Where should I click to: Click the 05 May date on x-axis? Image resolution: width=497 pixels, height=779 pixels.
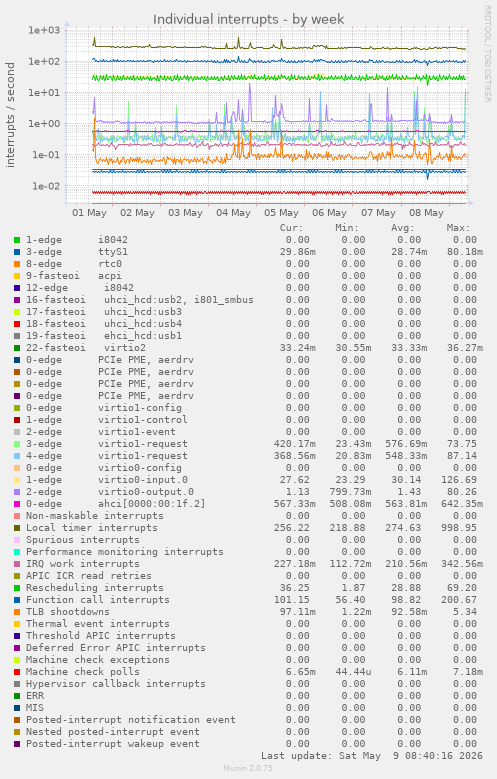click(281, 213)
